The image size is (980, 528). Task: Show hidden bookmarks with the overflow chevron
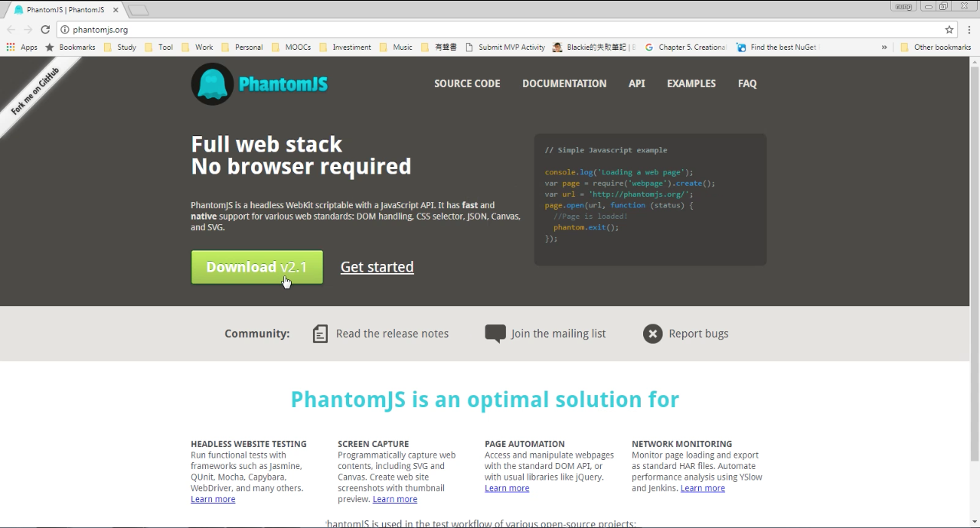point(884,47)
